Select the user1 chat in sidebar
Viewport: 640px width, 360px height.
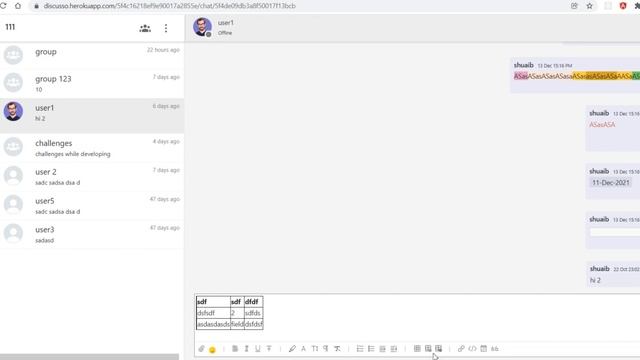coord(92,115)
